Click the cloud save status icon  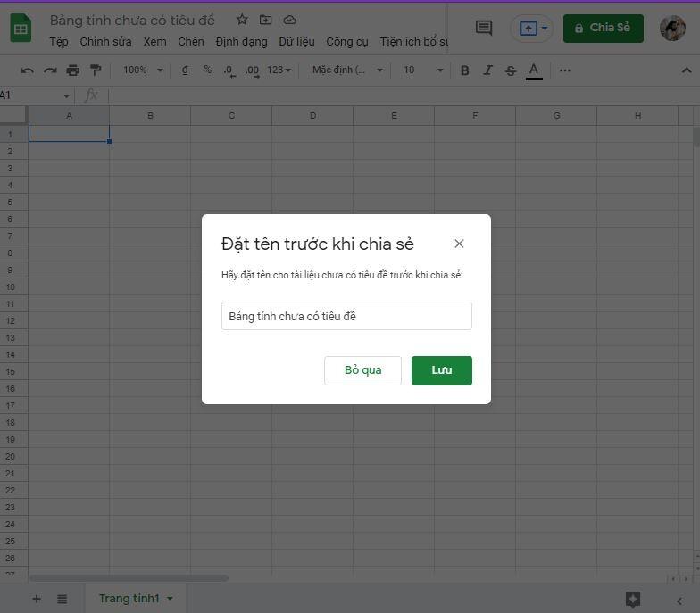[289, 20]
